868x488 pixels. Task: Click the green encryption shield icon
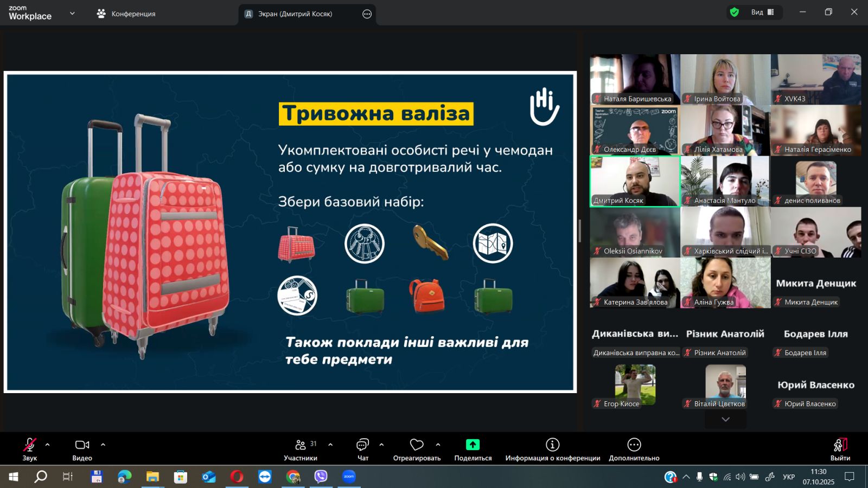(735, 12)
